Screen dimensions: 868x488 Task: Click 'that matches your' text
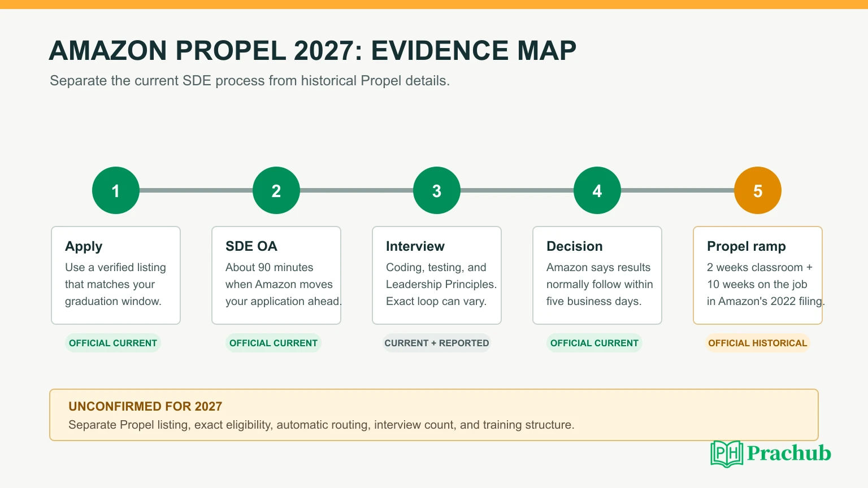pos(110,284)
